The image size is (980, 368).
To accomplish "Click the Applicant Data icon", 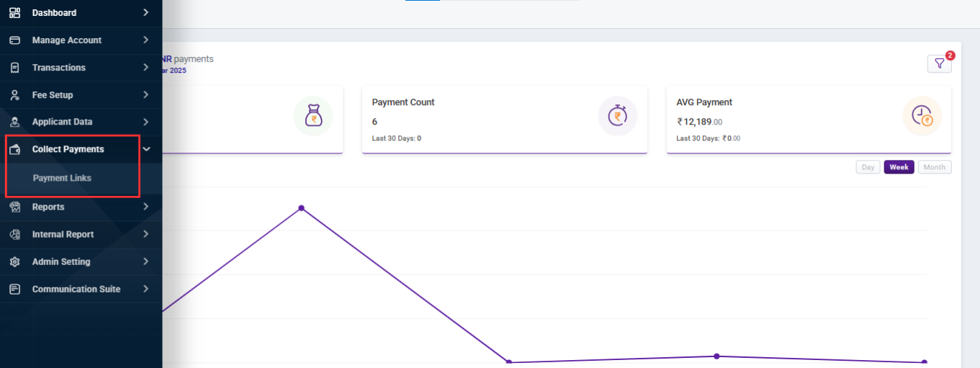I will (x=14, y=122).
